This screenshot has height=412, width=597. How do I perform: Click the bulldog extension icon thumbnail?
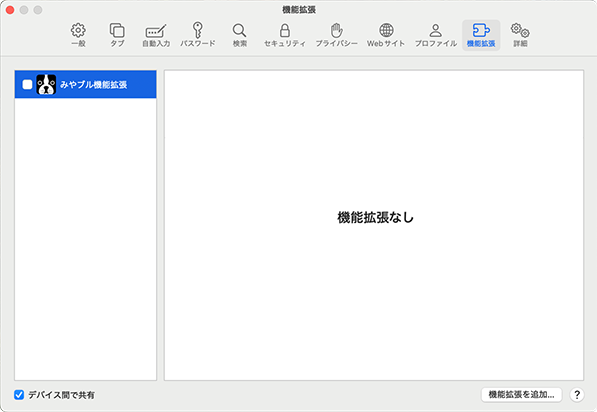46,84
